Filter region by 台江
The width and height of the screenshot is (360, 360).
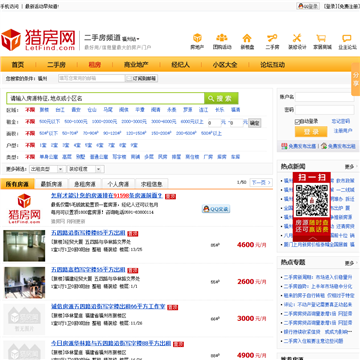(x=60, y=110)
